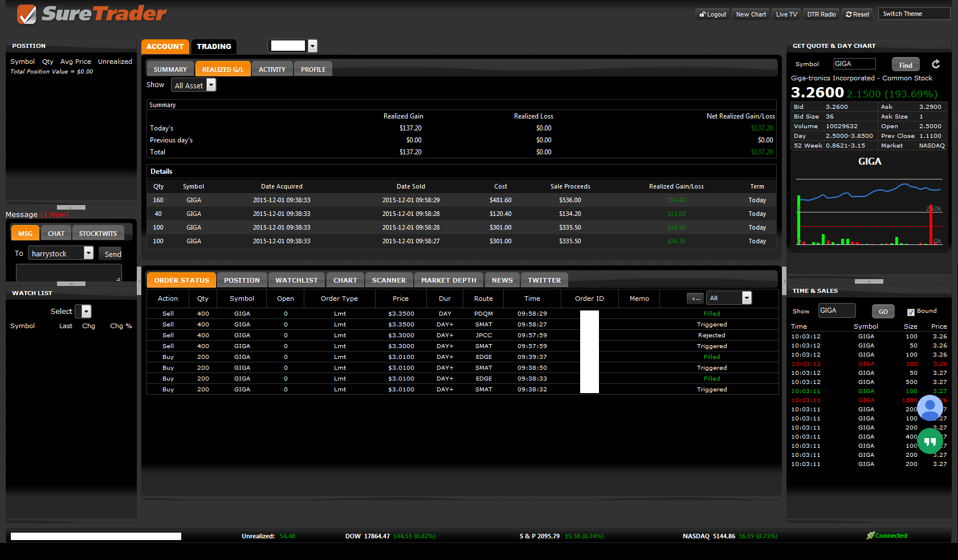
Task: Select the Sell order row at 09:58:29
Action: point(462,314)
